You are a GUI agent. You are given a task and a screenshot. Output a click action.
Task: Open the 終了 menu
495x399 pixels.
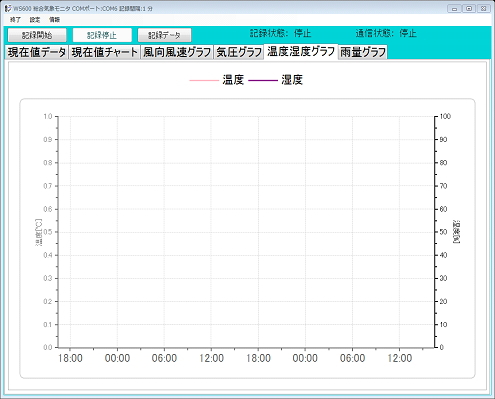pyautogui.click(x=15, y=20)
